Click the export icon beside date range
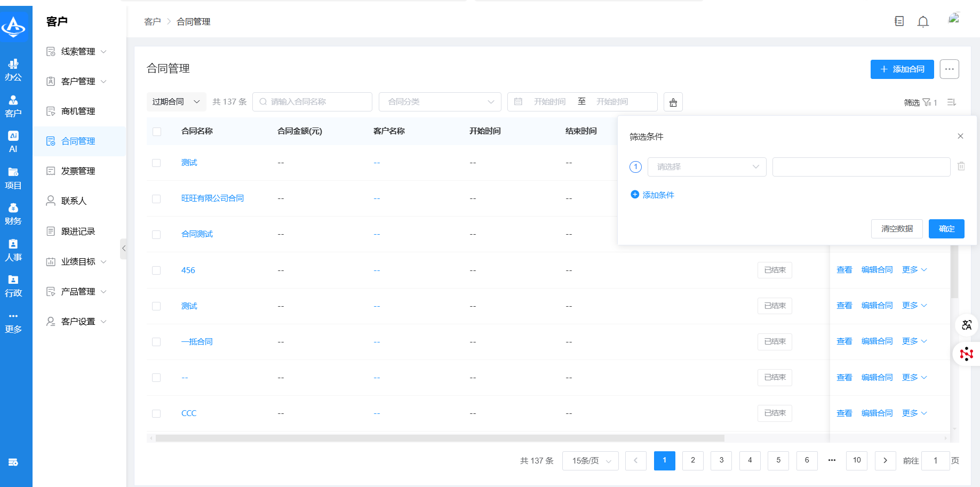This screenshot has width=980, height=487. pos(673,102)
